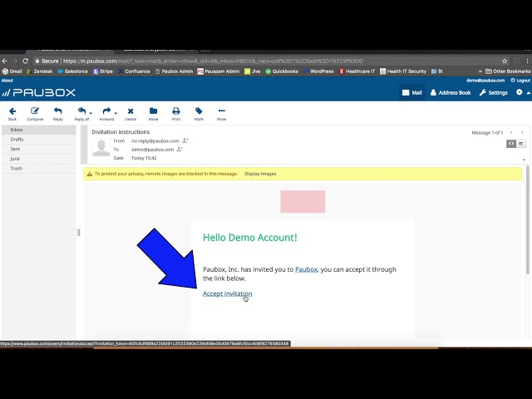Open the Inbox folder
The height and width of the screenshot is (399, 532).
point(39,130)
